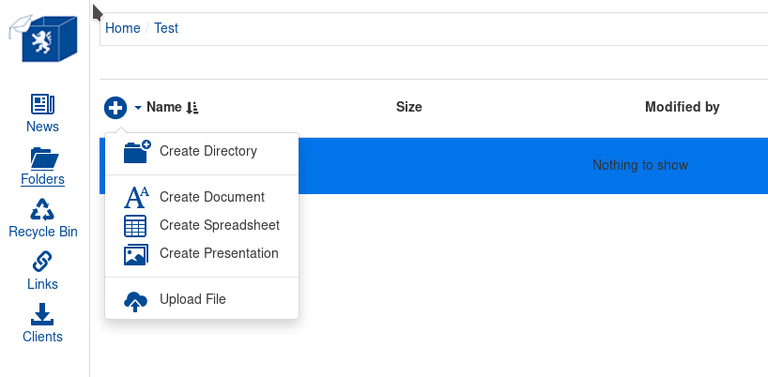768x377 pixels.
Task: Click the round blue plus button
Action: [x=116, y=107]
